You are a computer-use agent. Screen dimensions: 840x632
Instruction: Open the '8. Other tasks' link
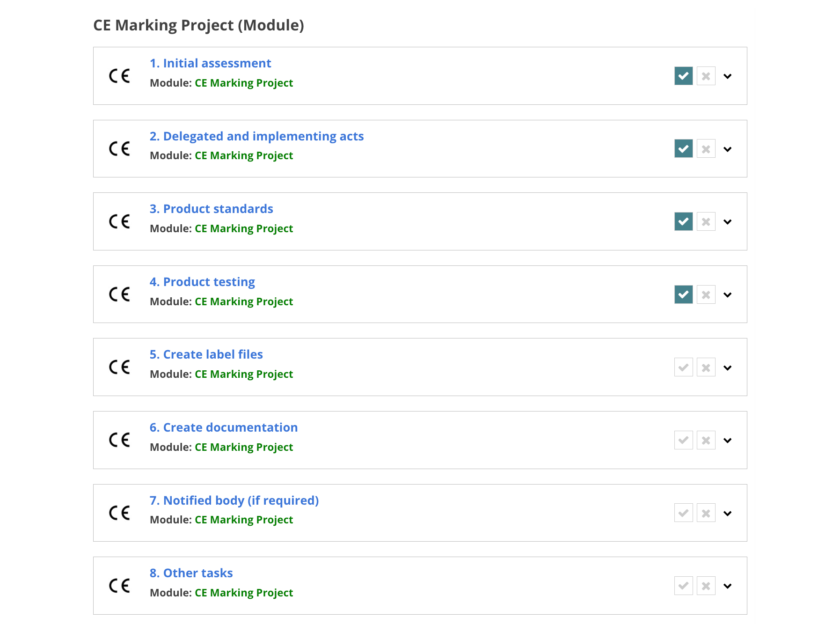coord(191,573)
